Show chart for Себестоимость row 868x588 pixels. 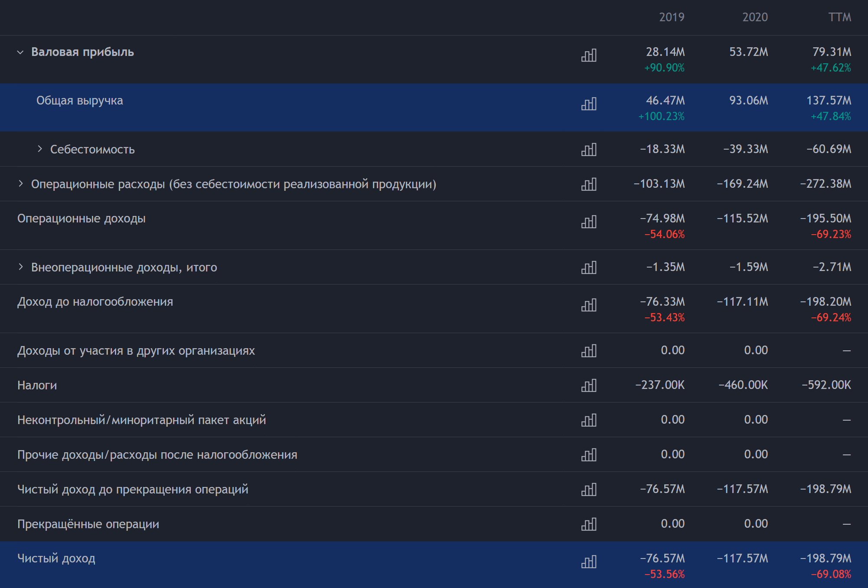point(589,150)
